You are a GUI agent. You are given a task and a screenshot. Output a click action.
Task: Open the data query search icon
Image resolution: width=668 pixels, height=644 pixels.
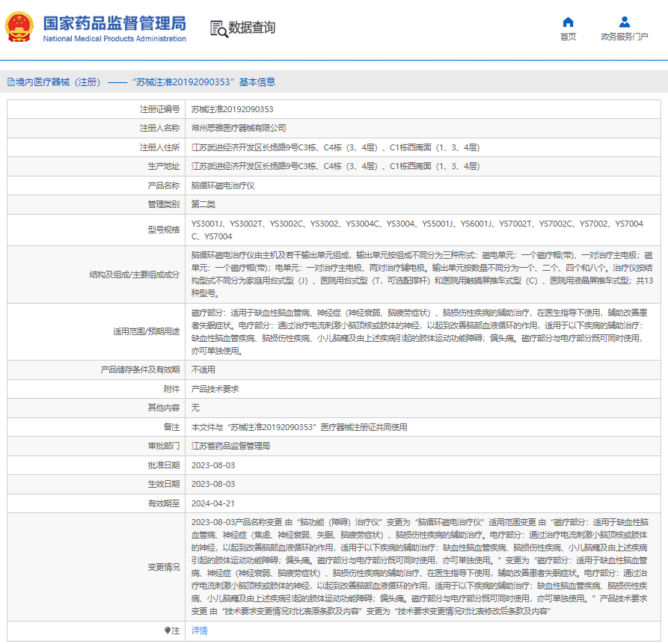[219, 28]
